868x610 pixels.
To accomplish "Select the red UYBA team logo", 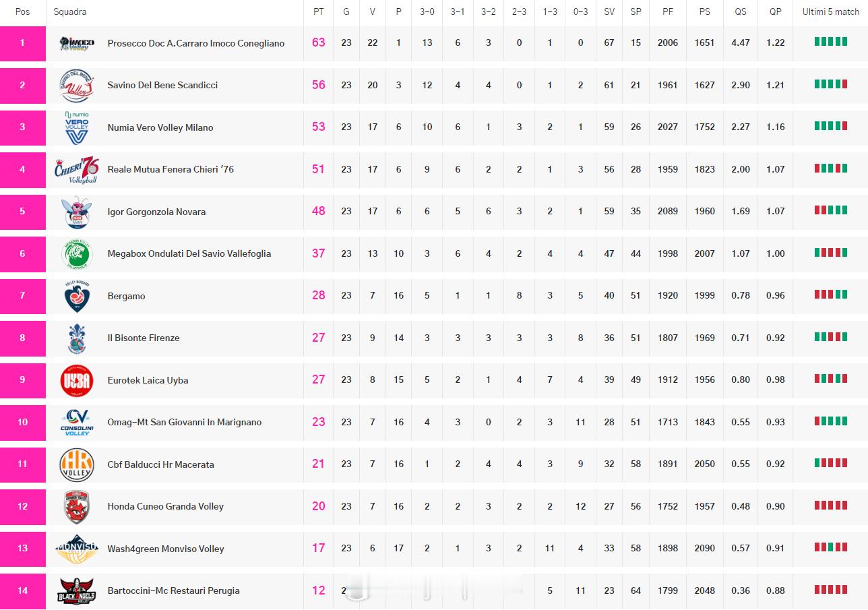I will click(77, 380).
